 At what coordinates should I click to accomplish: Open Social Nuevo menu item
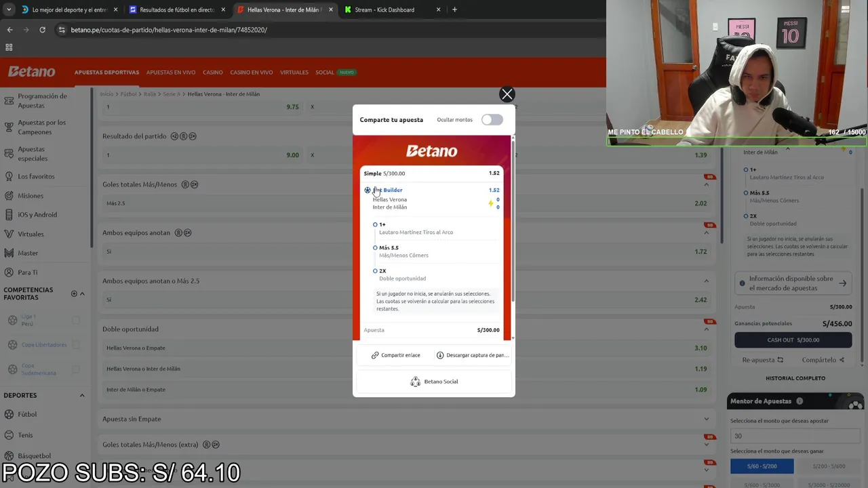[x=335, y=73]
